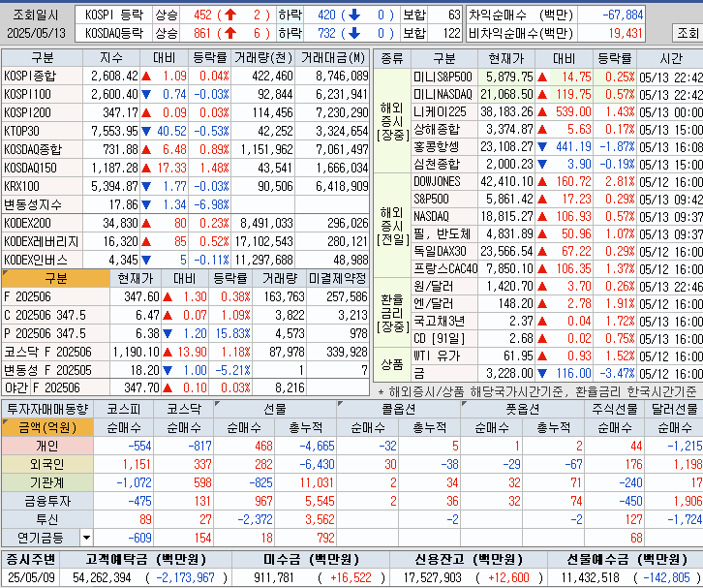Click the 주식선물 column header
This screenshot has width=703, height=588.
[615, 409]
